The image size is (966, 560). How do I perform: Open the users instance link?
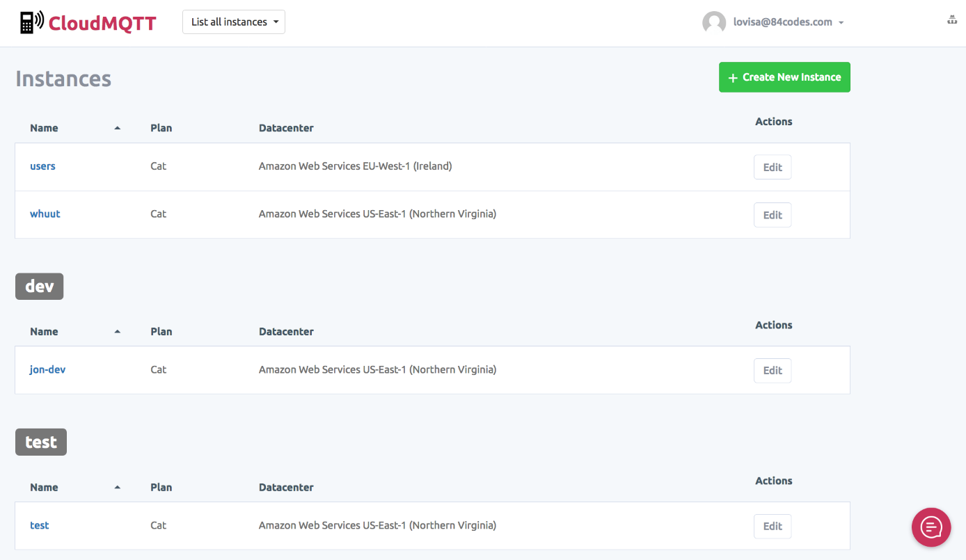[42, 166]
